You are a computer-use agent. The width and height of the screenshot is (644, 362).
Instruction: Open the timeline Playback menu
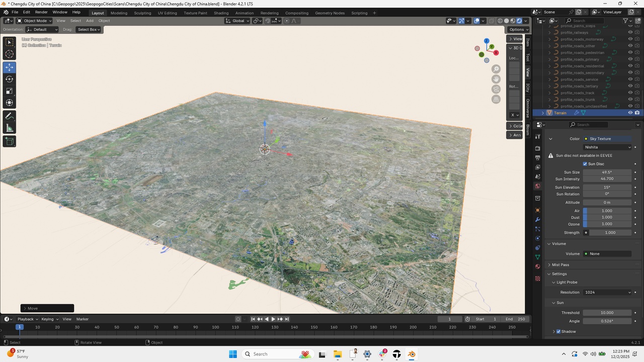pyautogui.click(x=27, y=319)
